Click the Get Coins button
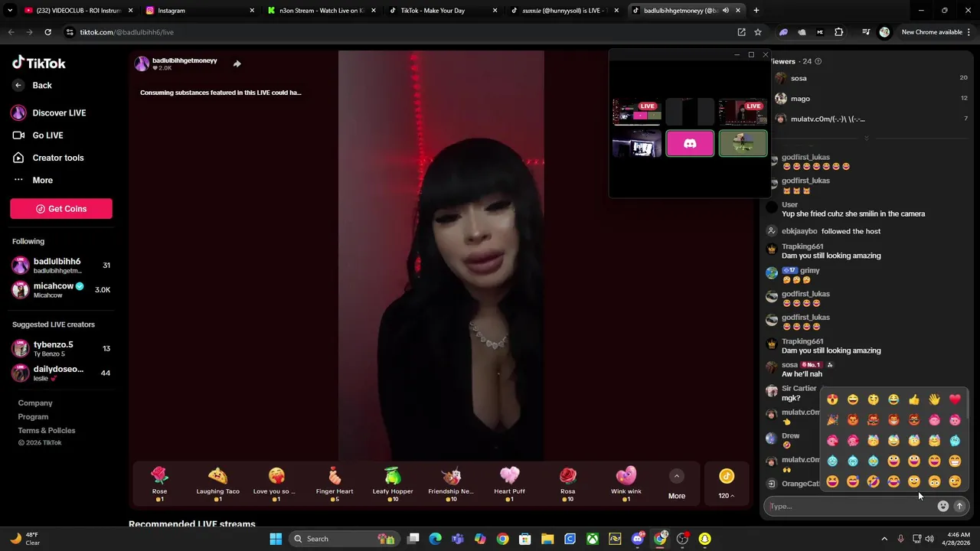 (61, 209)
